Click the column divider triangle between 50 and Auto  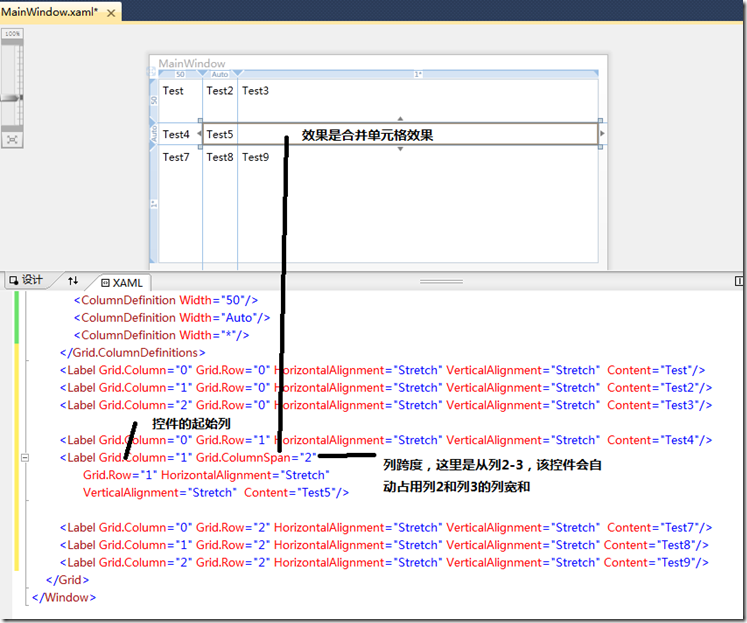pos(202,74)
